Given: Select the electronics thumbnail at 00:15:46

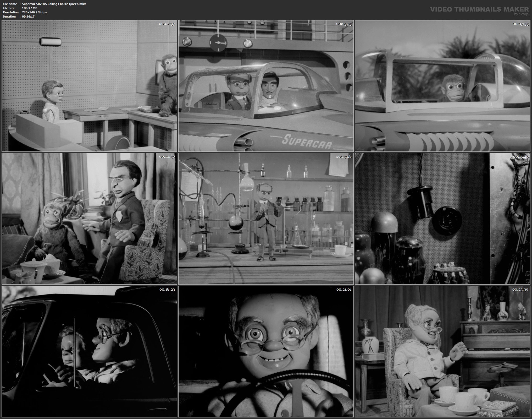Looking at the screenshot, I should [442, 219].
